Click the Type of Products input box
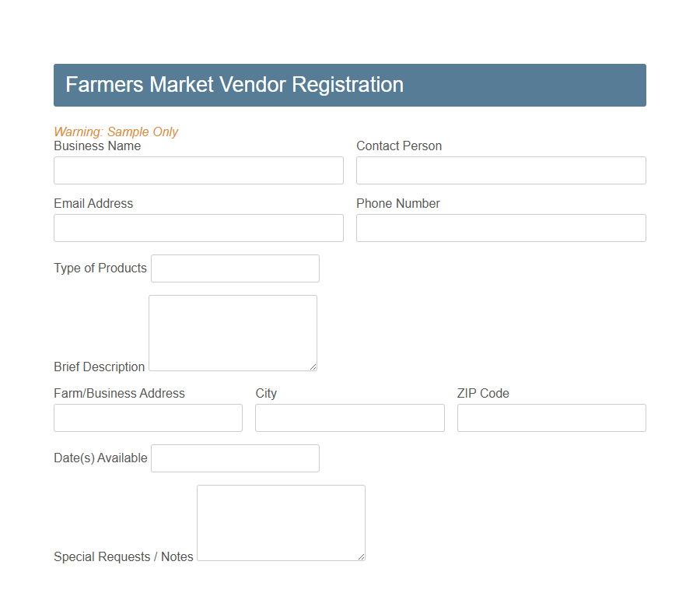Screen dimensions: 700x614 pyautogui.click(x=235, y=268)
